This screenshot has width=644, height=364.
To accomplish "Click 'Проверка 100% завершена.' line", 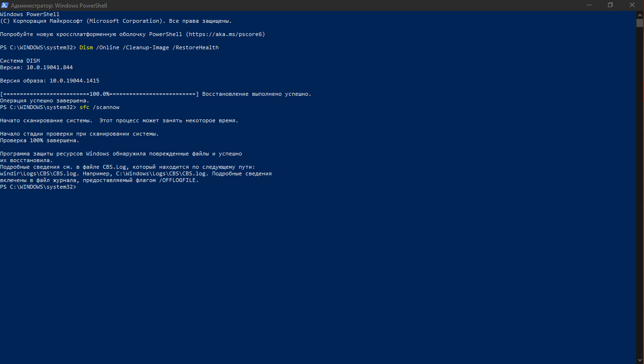I will point(40,141).
